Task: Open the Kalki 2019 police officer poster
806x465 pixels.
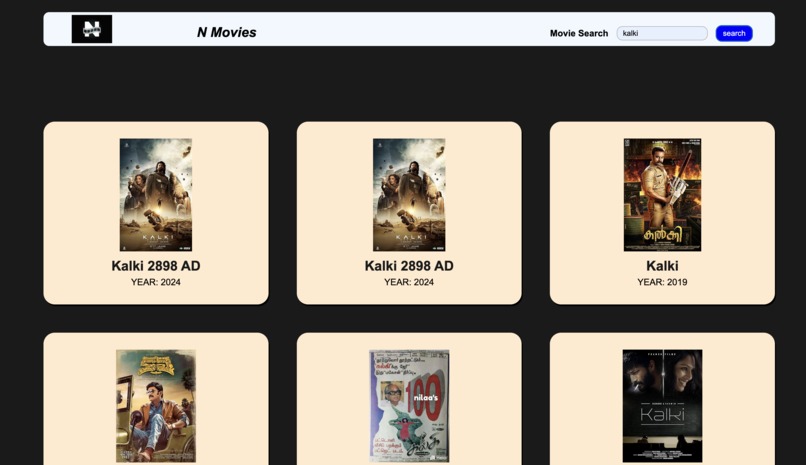Action: [x=662, y=195]
